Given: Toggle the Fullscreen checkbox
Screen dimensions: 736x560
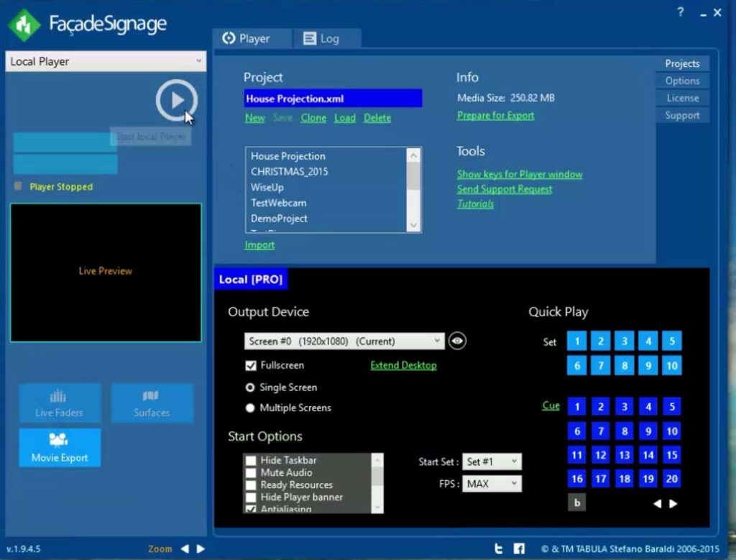Looking at the screenshot, I should pyautogui.click(x=251, y=365).
